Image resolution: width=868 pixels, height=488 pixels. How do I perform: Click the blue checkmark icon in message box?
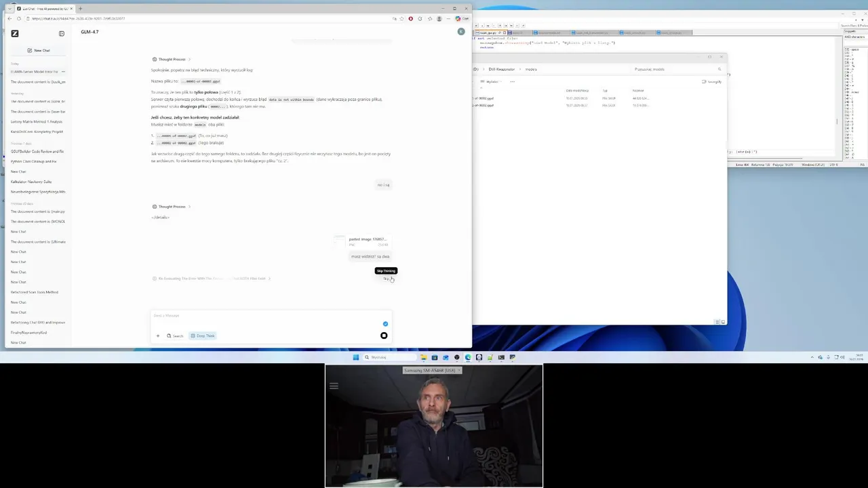[385, 324]
